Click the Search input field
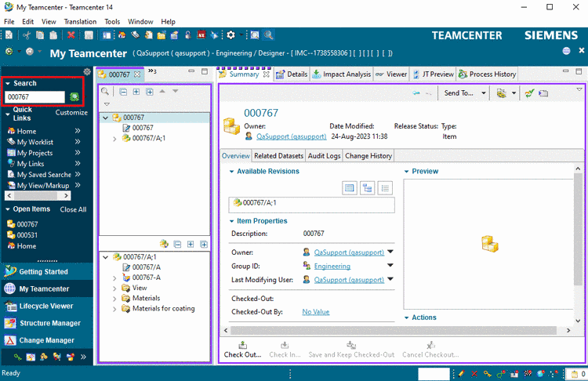Screen dimensions: 588x381 click(x=34, y=97)
